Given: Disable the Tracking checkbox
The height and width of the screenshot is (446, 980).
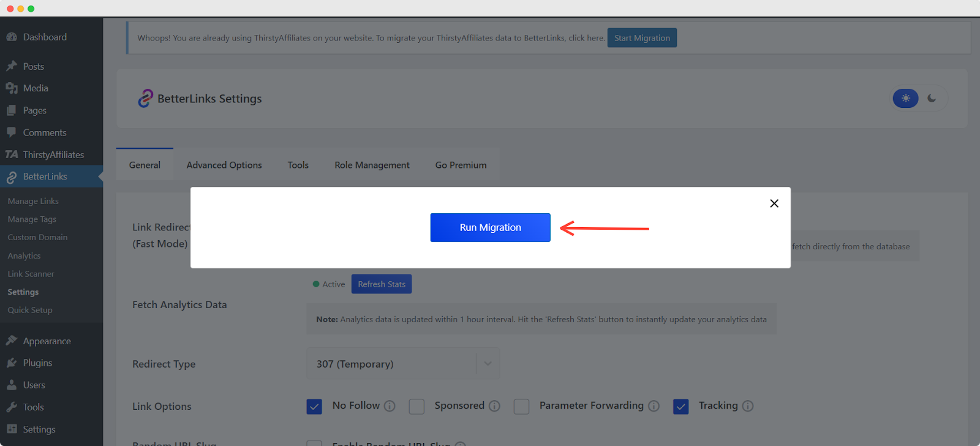Looking at the screenshot, I should (680, 406).
